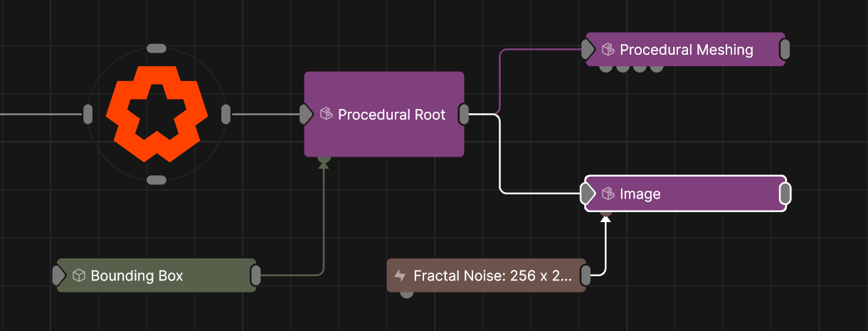Click the output port of Bounding Box
Viewport: 868px width, 331px height.
(x=255, y=275)
